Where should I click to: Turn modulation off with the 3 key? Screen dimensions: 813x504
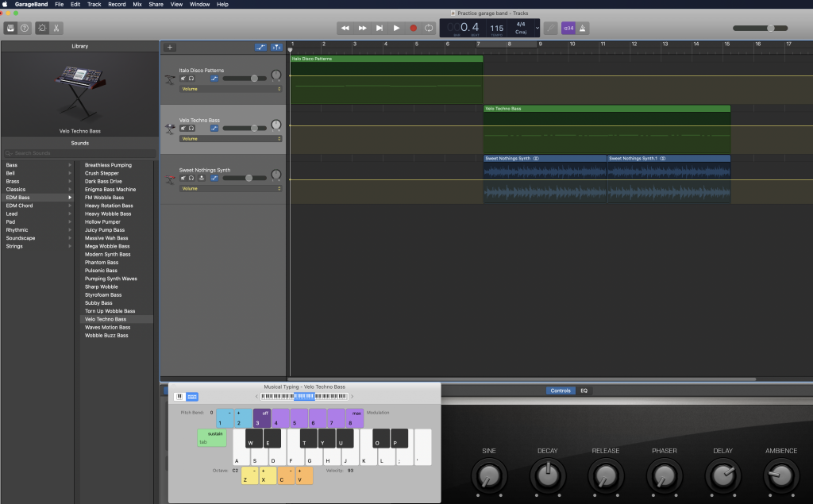(x=262, y=418)
